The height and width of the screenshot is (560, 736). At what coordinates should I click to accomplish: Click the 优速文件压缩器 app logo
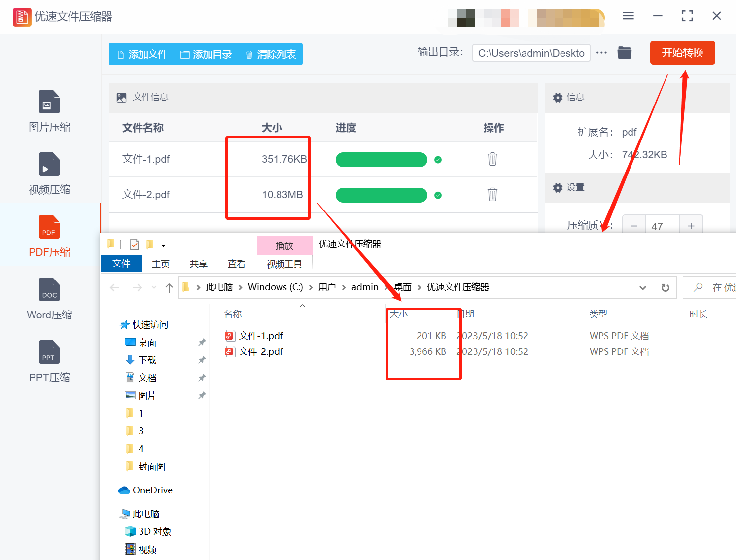[x=22, y=17]
